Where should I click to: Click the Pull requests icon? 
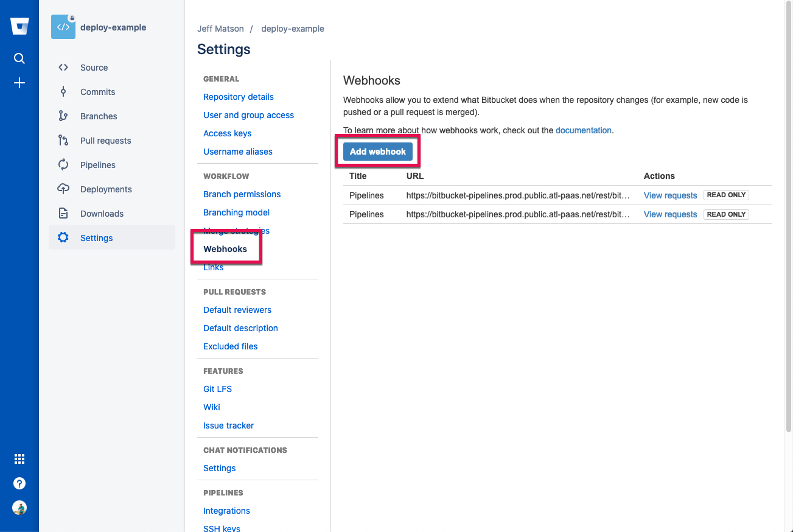[x=63, y=141]
